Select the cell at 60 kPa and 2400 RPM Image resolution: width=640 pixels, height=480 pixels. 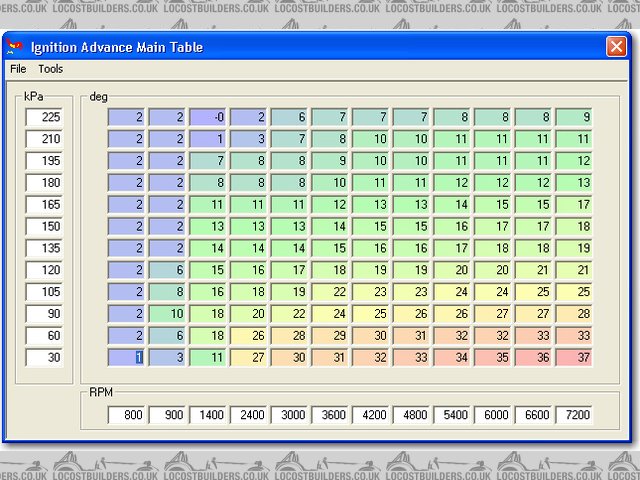249,336
